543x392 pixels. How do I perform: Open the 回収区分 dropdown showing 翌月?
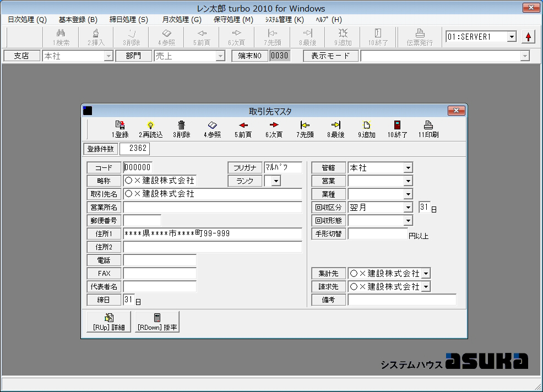(408, 208)
